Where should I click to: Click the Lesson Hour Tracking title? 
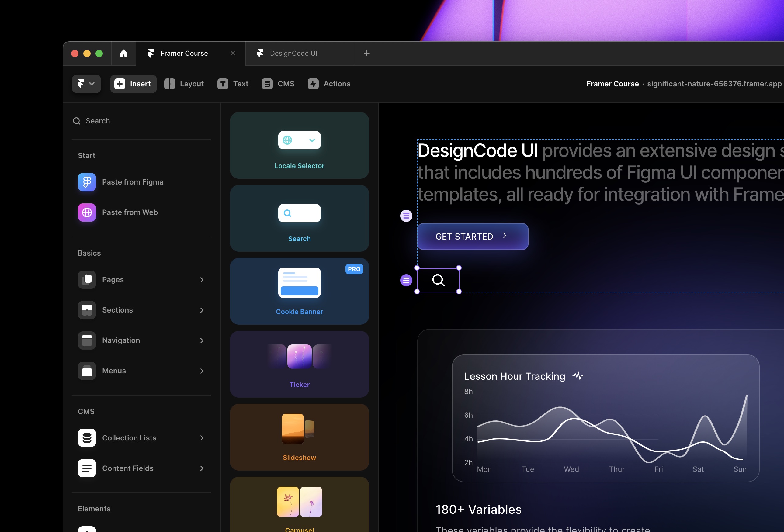coord(515,376)
